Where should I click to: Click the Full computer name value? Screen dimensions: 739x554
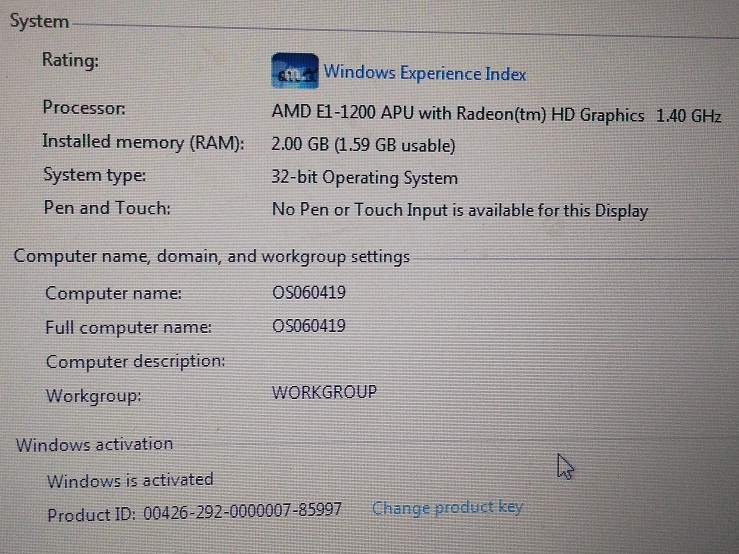[x=309, y=326]
